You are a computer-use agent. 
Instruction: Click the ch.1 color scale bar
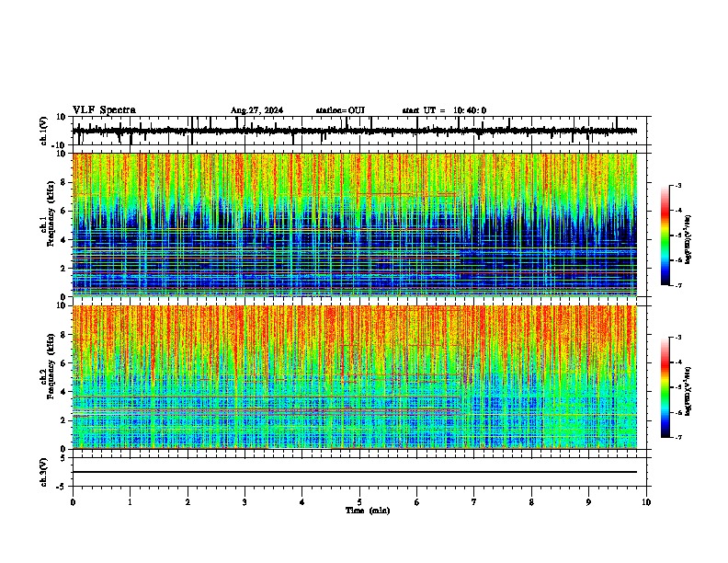[665, 236]
